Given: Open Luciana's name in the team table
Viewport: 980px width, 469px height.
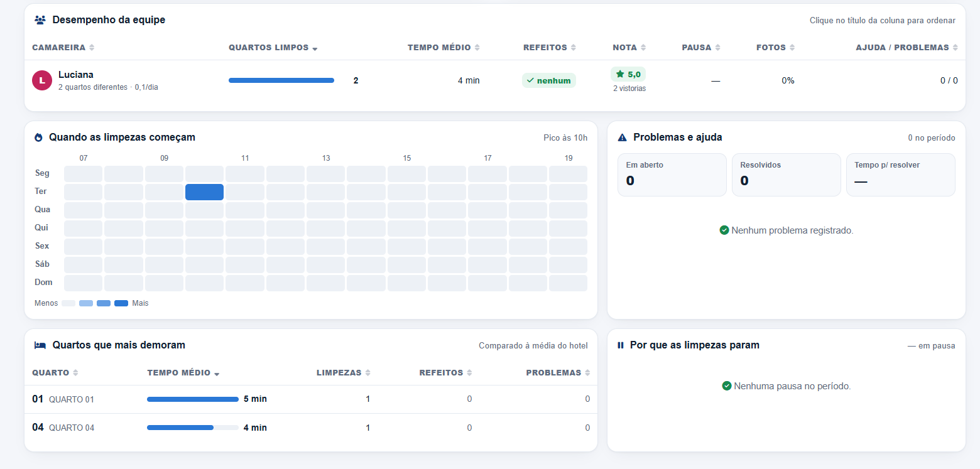Looking at the screenshot, I should pos(76,75).
